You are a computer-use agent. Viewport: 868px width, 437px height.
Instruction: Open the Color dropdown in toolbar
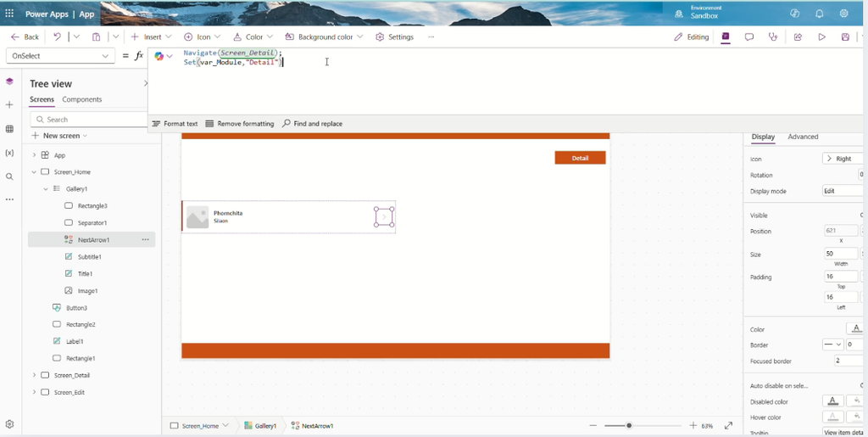(x=253, y=37)
